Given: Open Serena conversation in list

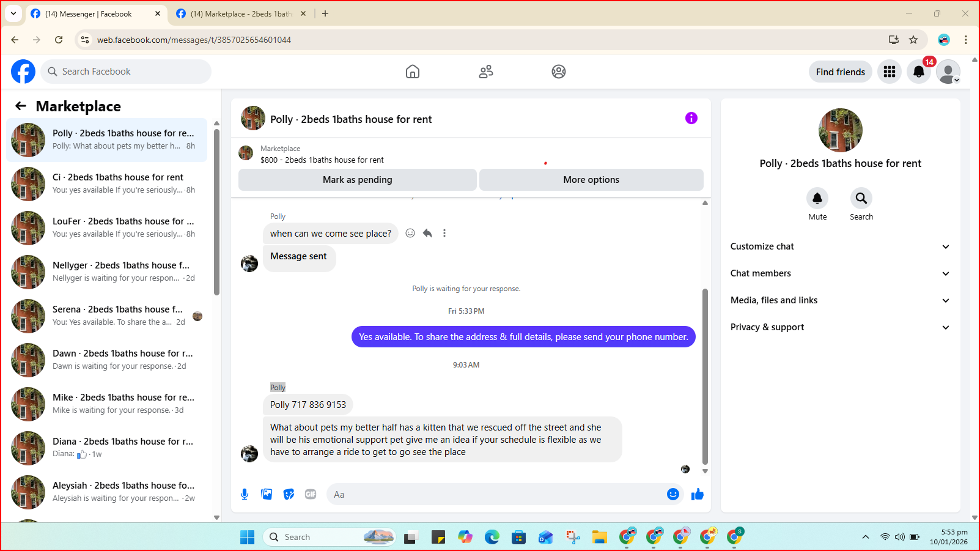Looking at the screenshot, I should pos(107,316).
